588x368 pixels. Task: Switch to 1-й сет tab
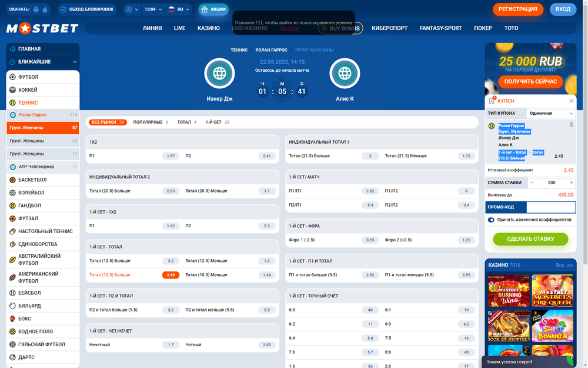point(218,122)
